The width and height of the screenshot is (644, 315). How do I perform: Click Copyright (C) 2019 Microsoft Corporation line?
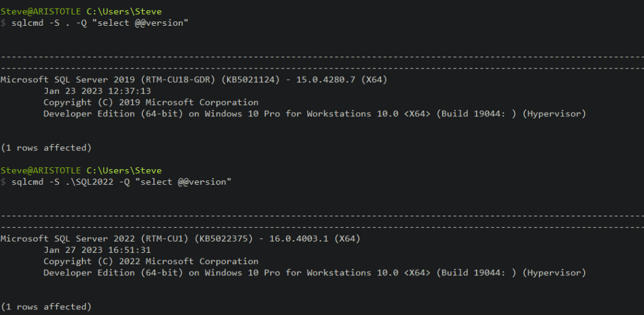pos(150,102)
